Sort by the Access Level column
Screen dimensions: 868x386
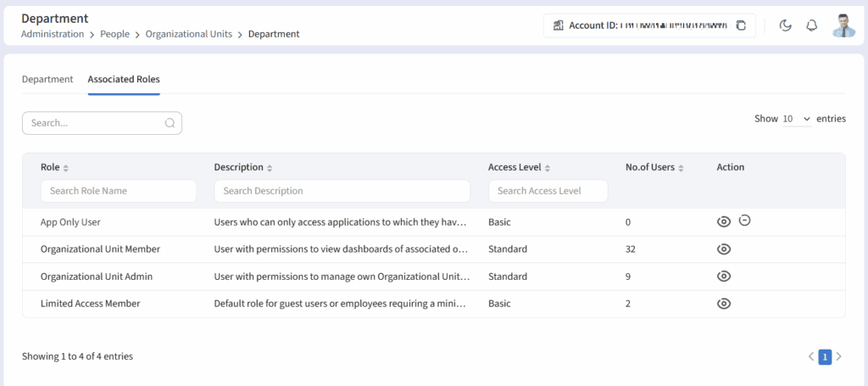548,168
